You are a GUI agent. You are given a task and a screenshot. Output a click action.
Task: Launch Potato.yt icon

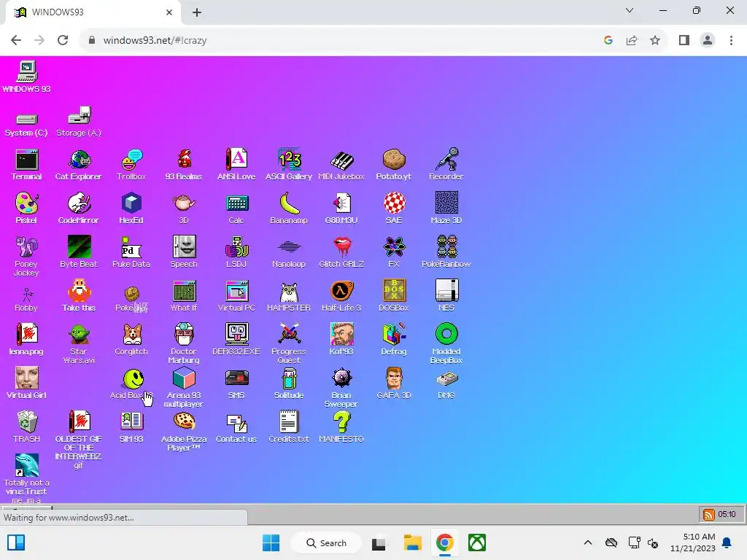(393, 165)
